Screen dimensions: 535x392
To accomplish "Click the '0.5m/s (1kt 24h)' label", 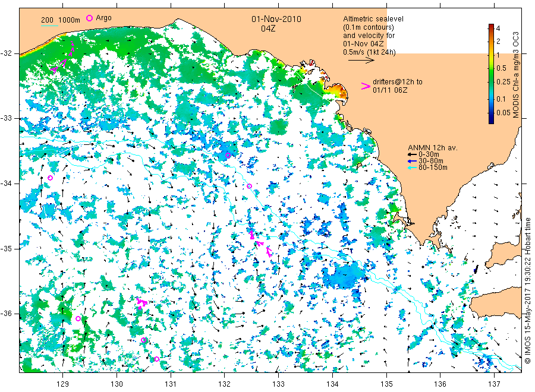I will pyautogui.click(x=369, y=52).
